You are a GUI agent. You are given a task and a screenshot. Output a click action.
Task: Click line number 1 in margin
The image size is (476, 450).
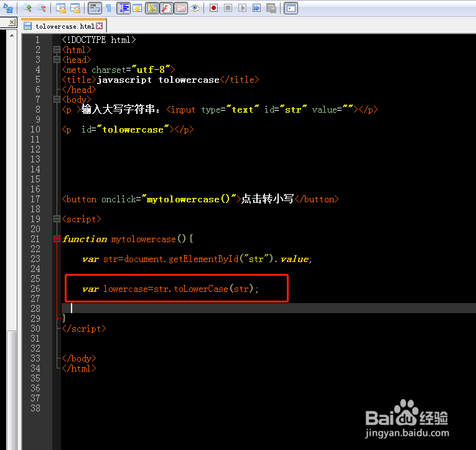pyautogui.click(x=37, y=40)
